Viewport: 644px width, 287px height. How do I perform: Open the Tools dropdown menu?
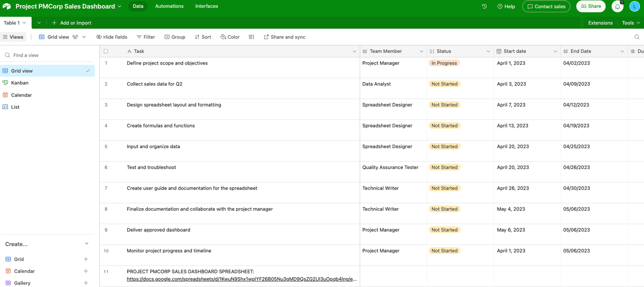coord(631,23)
